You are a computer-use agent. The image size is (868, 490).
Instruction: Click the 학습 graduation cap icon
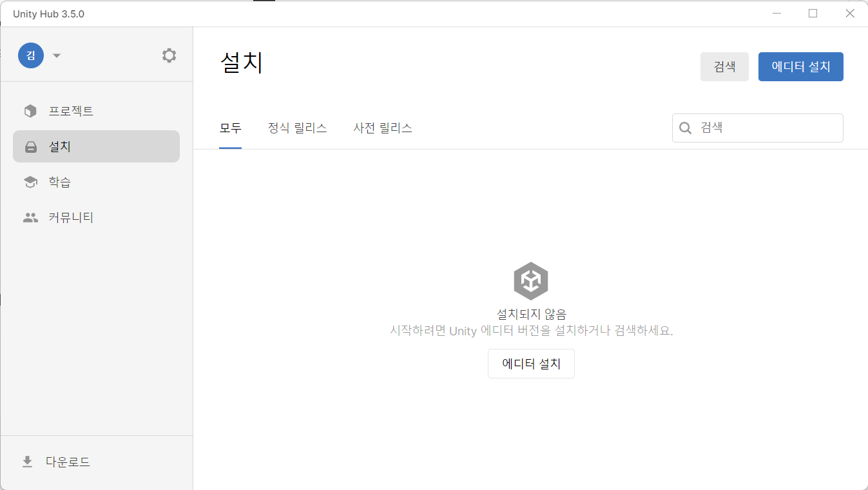(30, 182)
